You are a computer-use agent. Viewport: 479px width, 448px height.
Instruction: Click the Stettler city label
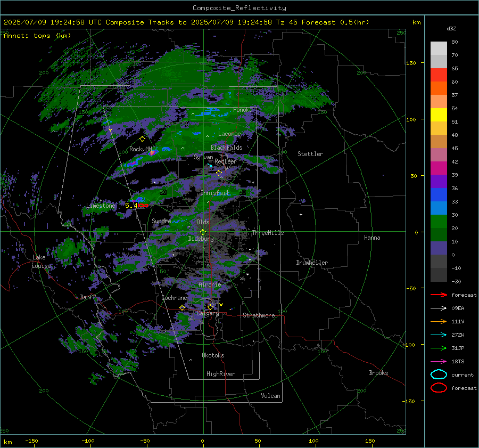310,154
